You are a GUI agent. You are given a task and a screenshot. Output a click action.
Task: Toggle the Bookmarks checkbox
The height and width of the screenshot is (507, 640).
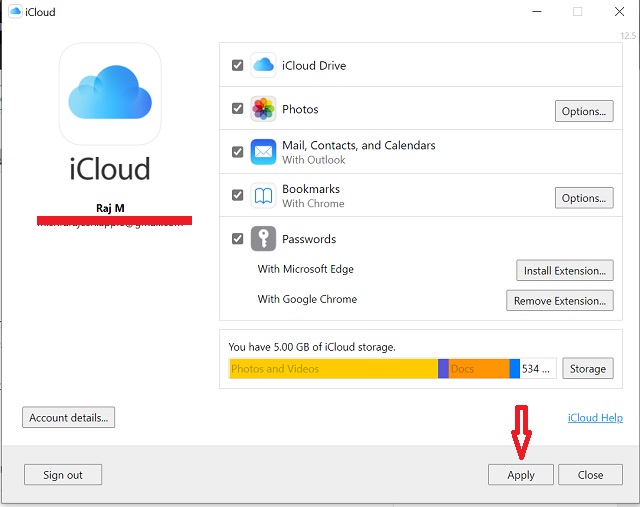[238, 195]
